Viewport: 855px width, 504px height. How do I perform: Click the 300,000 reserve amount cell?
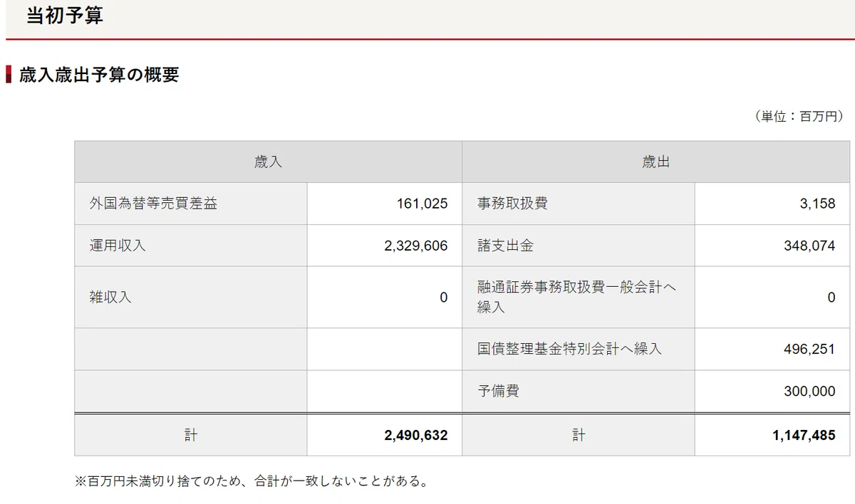pos(772,391)
